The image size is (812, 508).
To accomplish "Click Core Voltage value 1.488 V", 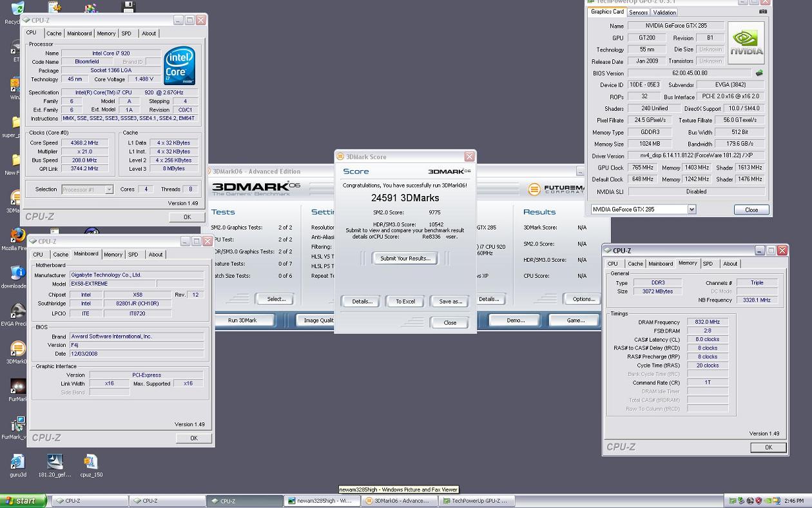I will tap(144, 79).
